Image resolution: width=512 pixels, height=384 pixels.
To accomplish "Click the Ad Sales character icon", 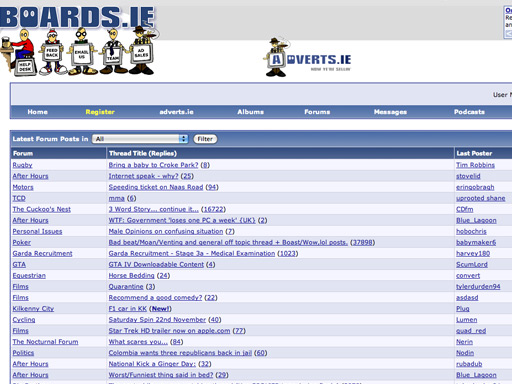I will point(143,51).
